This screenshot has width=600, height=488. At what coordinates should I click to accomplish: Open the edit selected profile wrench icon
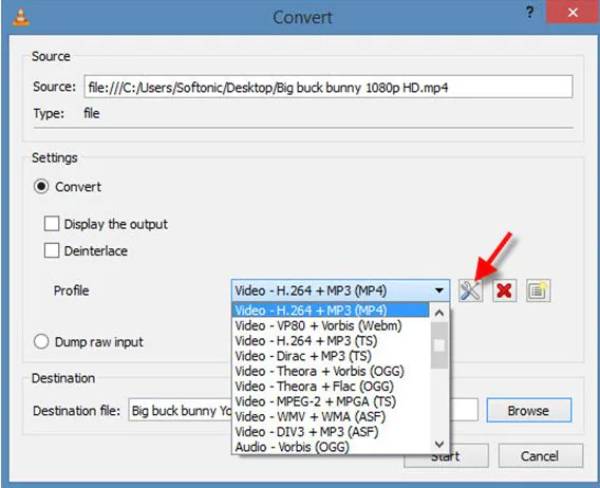(470, 291)
